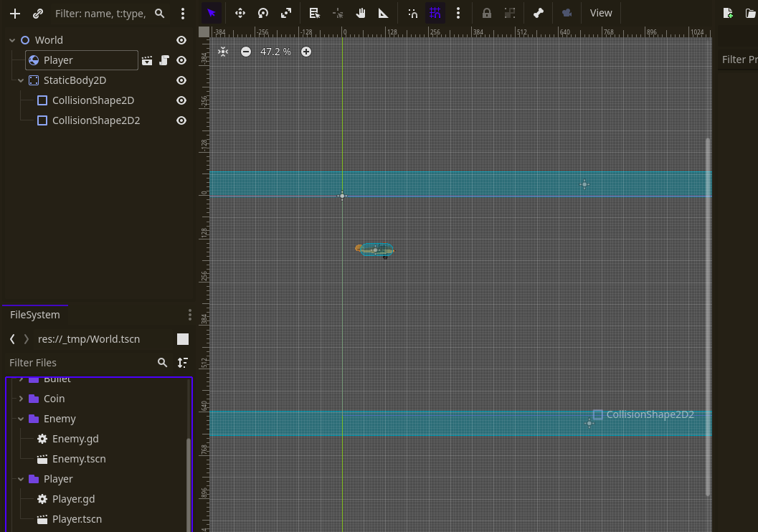Image resolution: width=758 pixels, height=532 pixels.
Task: Add a new node with the plus icon
Action: pos(14,13)
